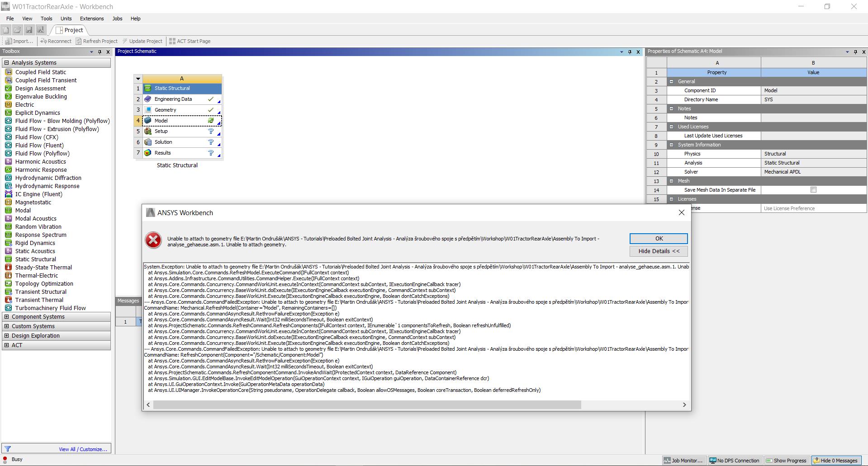Screen dimensions: 868x466
Task: Click Hide 0 Messages button
Action: [836, 461]
